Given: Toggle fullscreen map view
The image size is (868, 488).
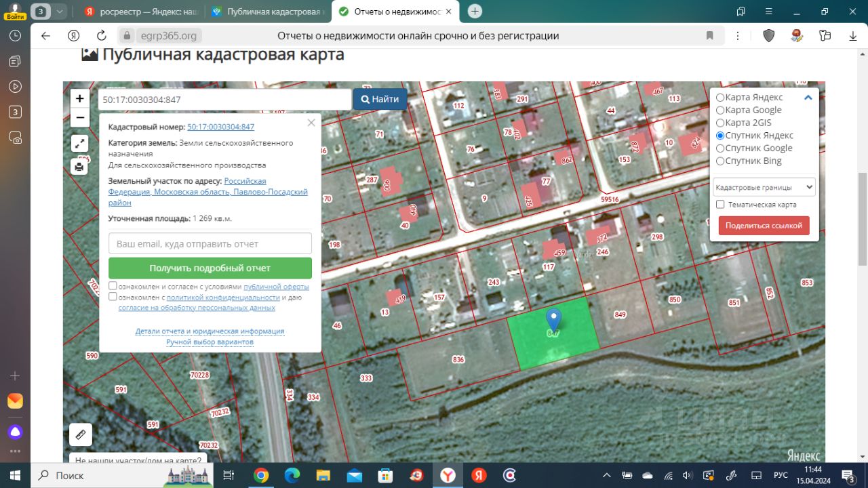Looking at the screenshot, I should [x=80, y=143].
